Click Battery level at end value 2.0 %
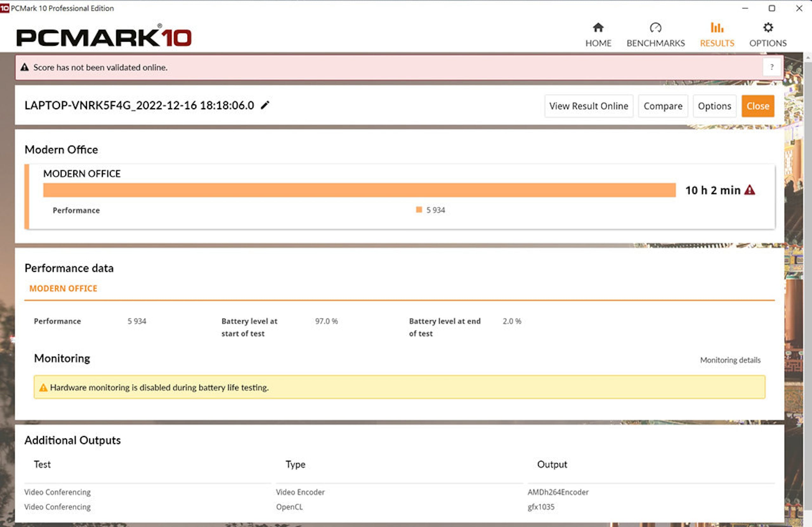Image resolution: width=812 pixels, height=527 pixels. click(512, 321)
